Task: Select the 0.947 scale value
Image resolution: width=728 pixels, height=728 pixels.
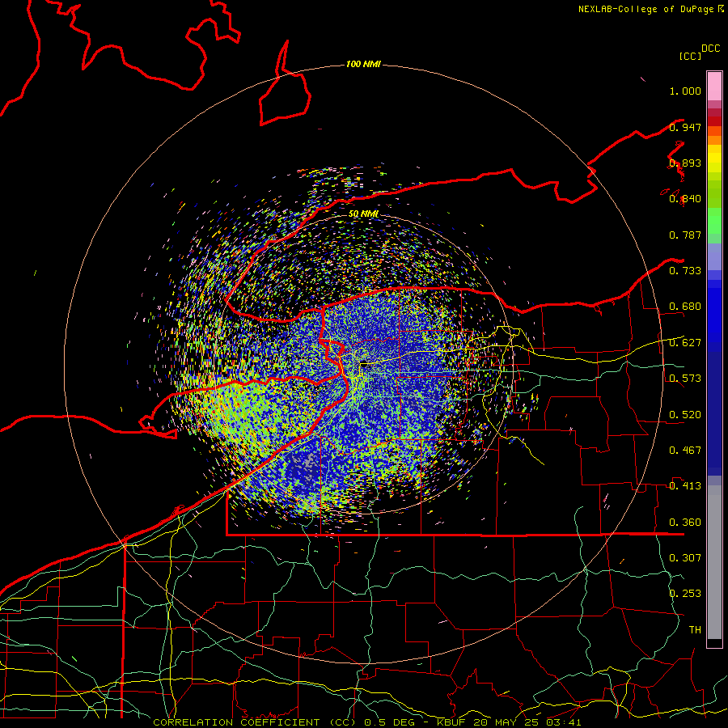Action: point(685,127)
